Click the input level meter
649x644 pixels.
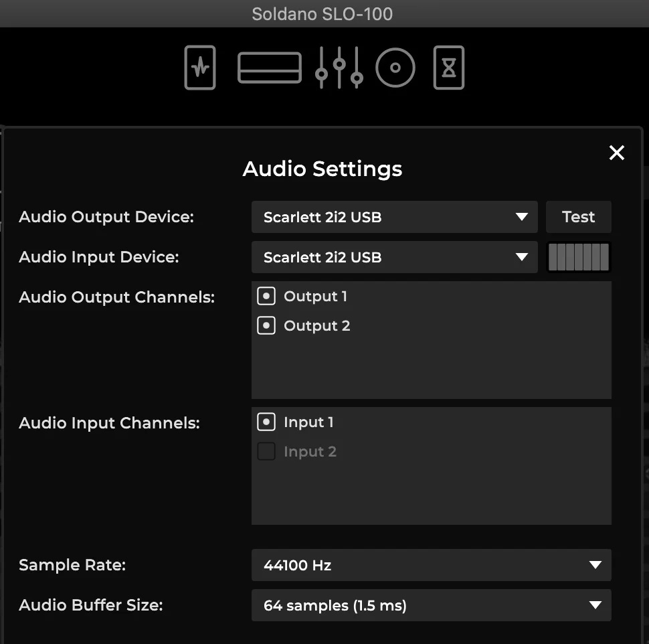(x=579, y=257)
